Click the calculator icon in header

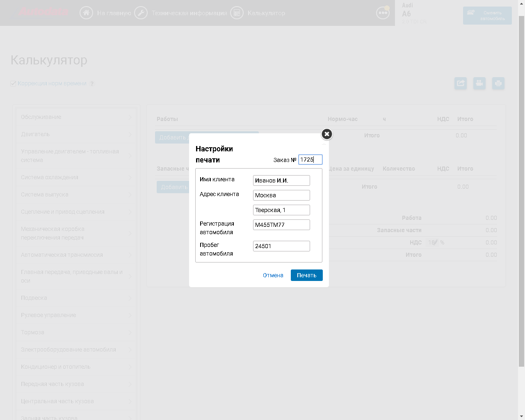click(x=237, y=13)
